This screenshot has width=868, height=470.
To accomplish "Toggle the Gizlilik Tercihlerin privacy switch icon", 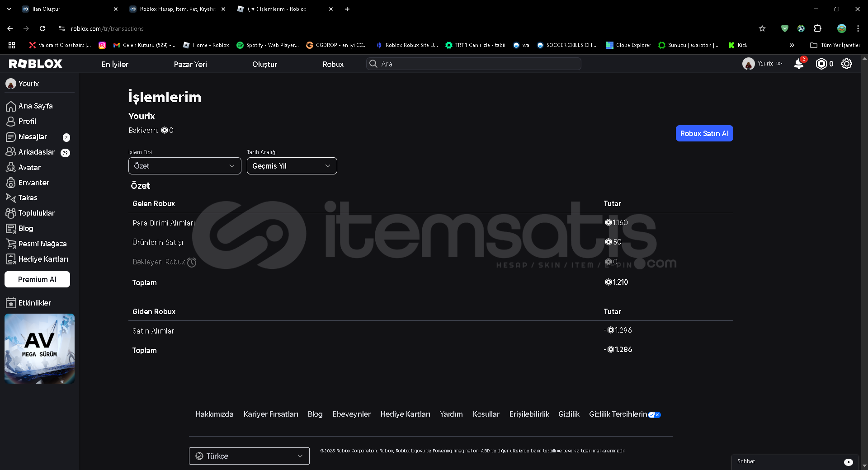I will click(x=654, y=415).
